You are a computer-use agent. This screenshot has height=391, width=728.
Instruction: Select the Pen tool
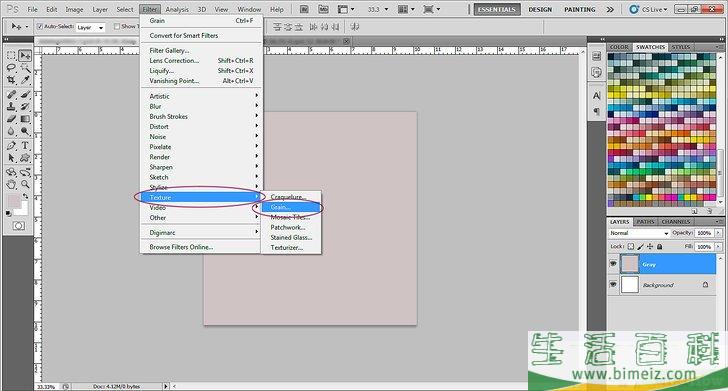(x=11, y=146)
